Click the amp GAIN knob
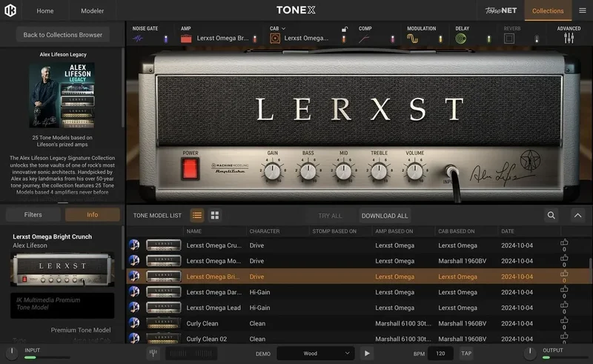Viewport: 593px width, 364px height. 272,171
